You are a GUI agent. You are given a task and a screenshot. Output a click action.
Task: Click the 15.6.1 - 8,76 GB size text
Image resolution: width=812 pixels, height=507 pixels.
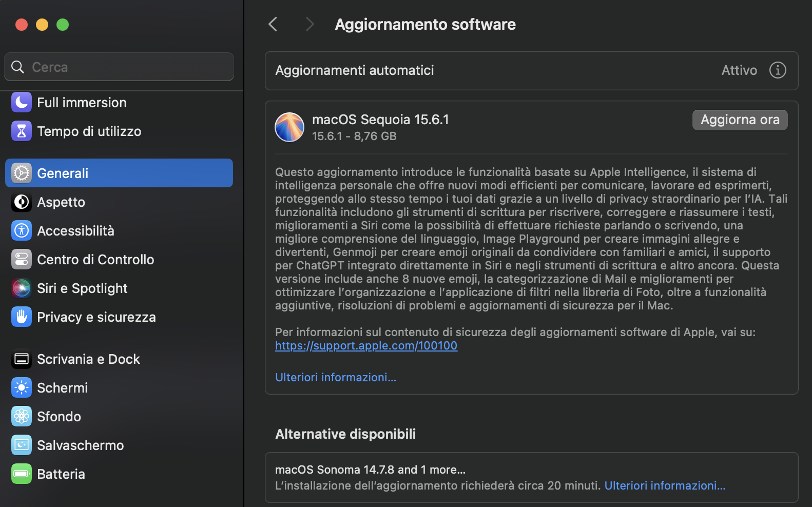pyautogui.click(x=354, y=136)
